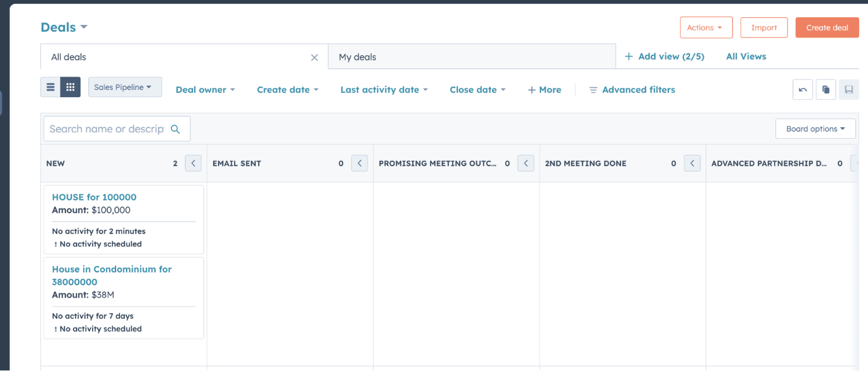
Task: Open the Create date filter
Action: tap(287, 89)
